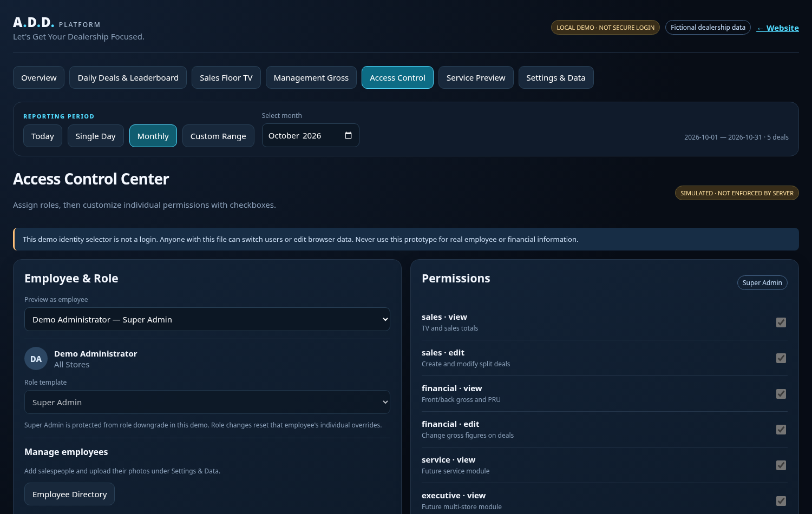This screenshot has width=812, height=514.
Task: Uncheck the financial · edit permission
Action: 781,430
